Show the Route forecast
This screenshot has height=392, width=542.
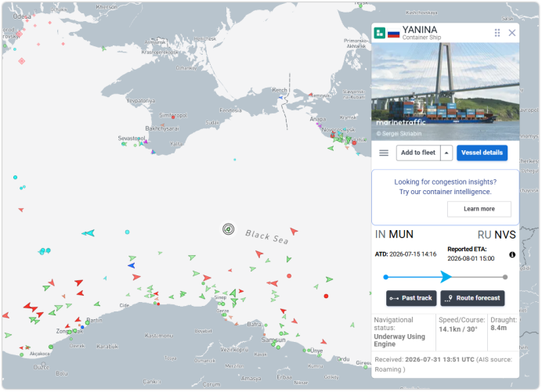click(x=472, y=298)
